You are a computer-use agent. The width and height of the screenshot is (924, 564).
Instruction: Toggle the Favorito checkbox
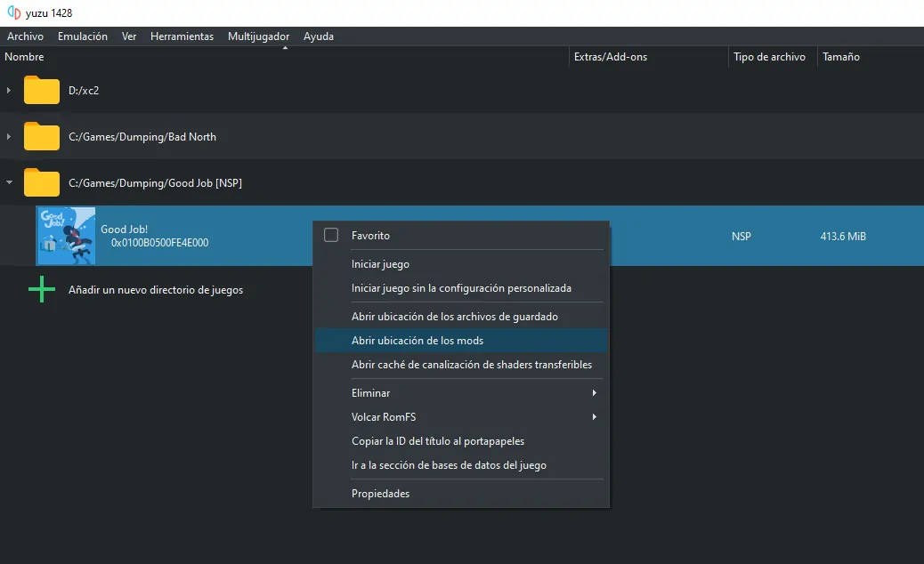click(x=331, y=236)
